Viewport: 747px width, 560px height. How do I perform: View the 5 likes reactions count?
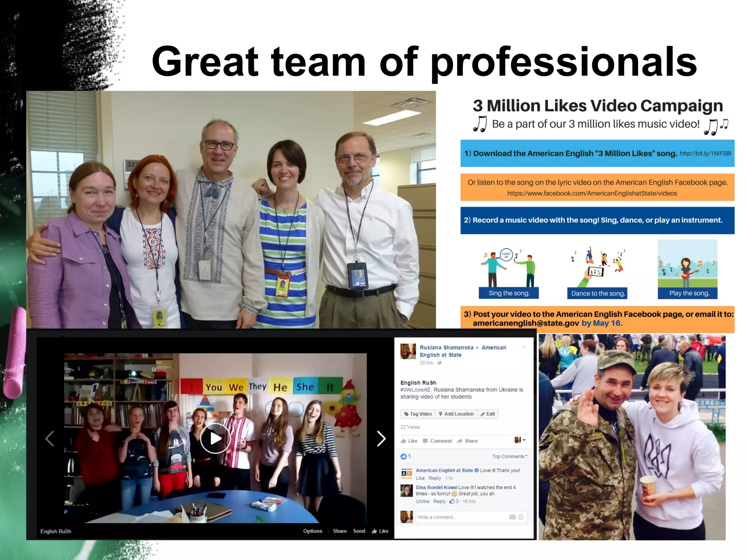pyautogui.click(x=406, y=456)
